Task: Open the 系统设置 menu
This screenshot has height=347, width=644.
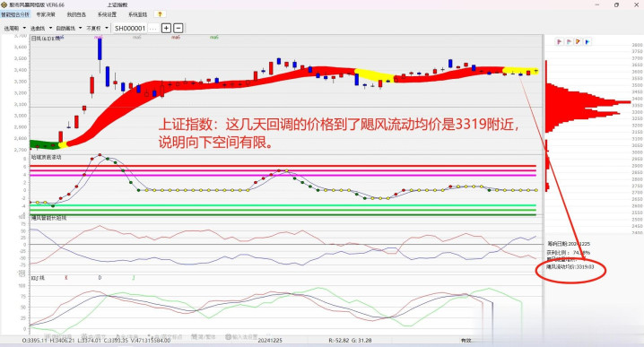Action: click(x=108, y=14)
